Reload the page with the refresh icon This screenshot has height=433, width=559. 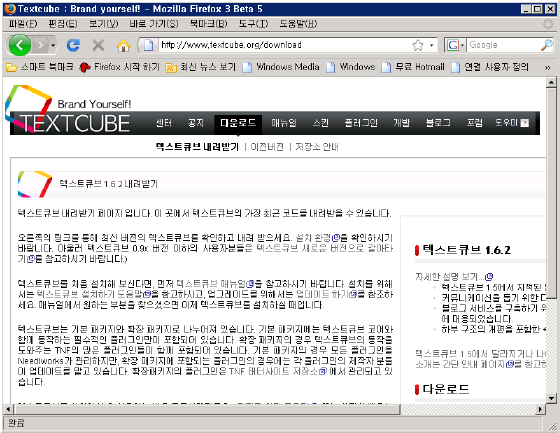click(x=73, y=45)
